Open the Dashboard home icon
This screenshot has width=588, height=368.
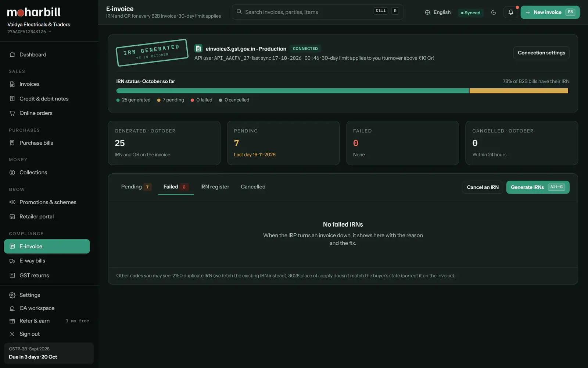(x=12, y=54)
